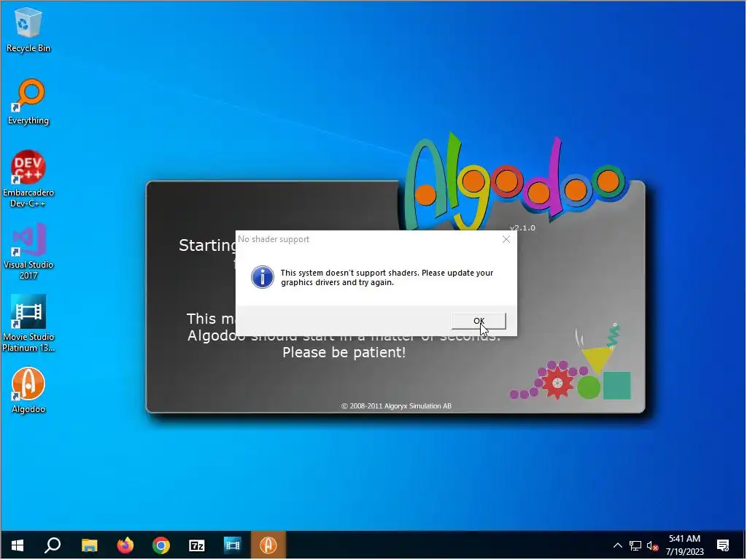Launch Firefox from the taskbar
This screenshot has height=560, width=747.
coord(125,545)
